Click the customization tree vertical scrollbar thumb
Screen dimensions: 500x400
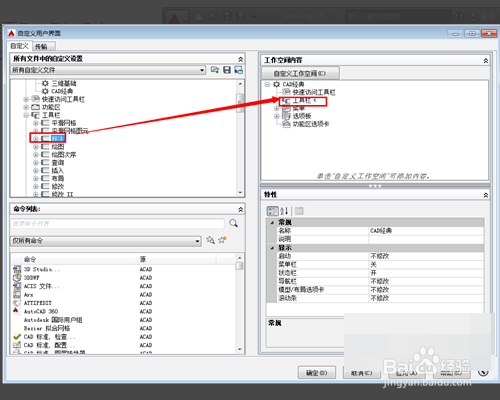(x=240, y=103)
